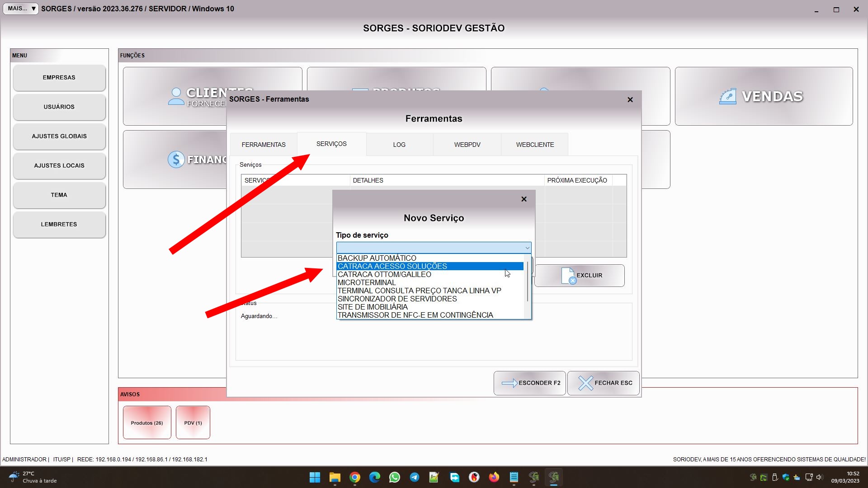Screen dimensions: 868x488
Task: Open the WEBCLIENTE tab
Action: (x=535, y=145)
